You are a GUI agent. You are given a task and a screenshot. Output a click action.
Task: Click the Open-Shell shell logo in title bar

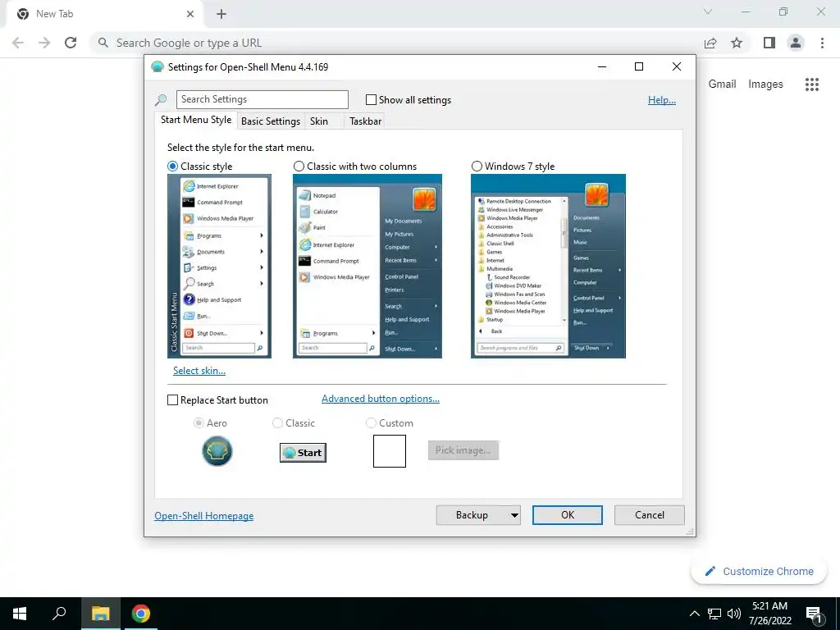(x=157, y=67)
